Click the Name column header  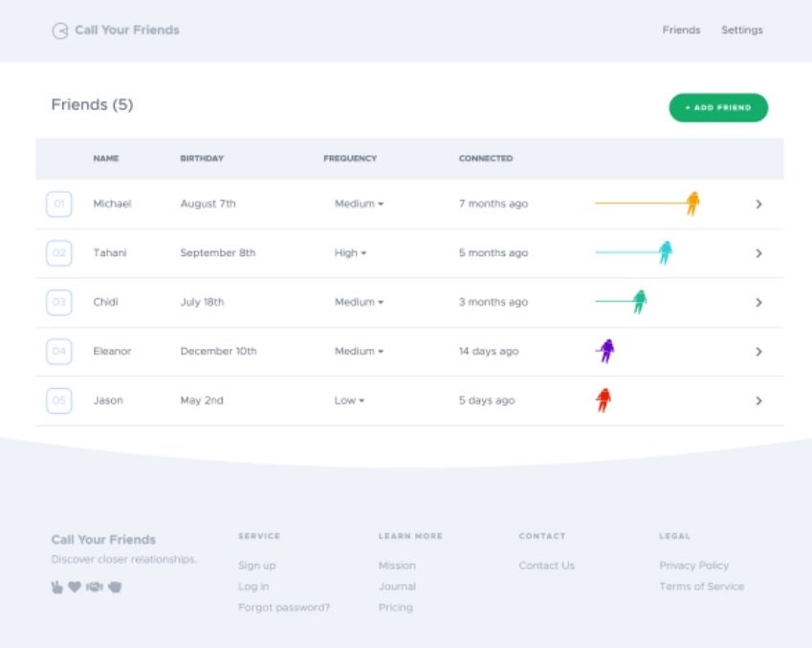pyautogui.click(x=106, y=159)
